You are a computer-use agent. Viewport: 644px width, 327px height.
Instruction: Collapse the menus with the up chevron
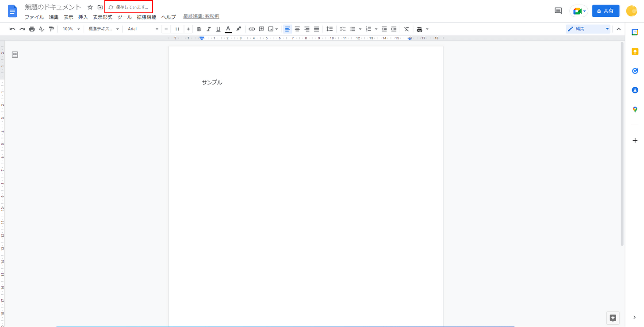pyautogui.click(x=619, y=29)
